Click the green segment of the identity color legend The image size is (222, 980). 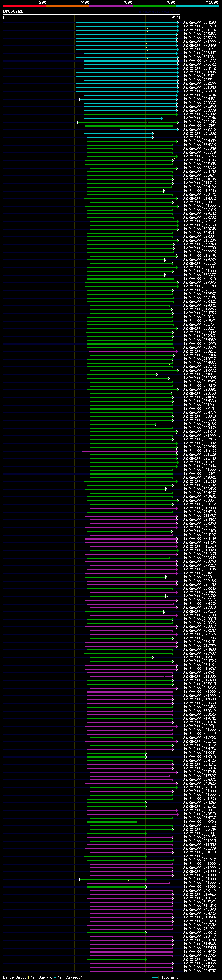coord(154,6)
